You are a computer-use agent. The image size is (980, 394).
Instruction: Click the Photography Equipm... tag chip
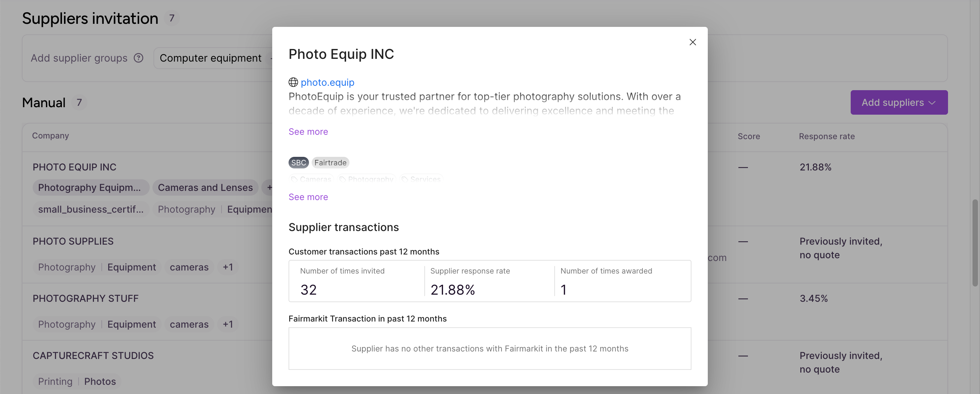[91, 187]
